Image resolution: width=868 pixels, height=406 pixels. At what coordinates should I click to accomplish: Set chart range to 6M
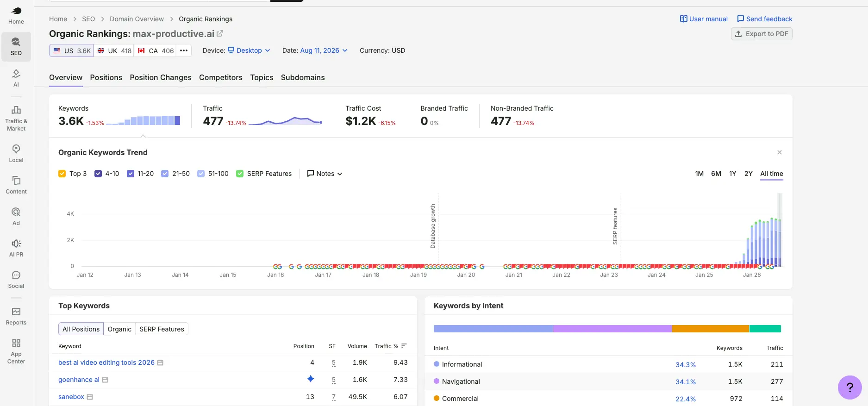[716, 174]
